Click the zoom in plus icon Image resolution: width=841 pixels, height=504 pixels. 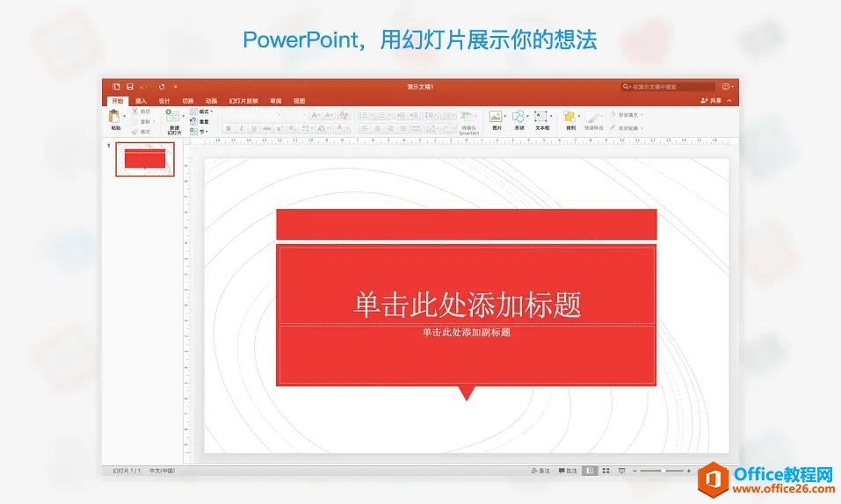(x=689, y=471)
